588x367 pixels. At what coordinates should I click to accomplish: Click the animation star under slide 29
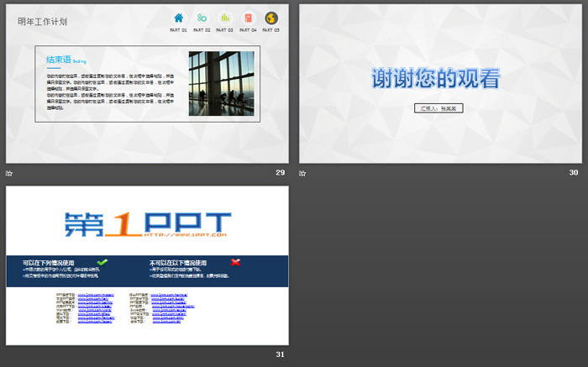click(x=9, y=173)
